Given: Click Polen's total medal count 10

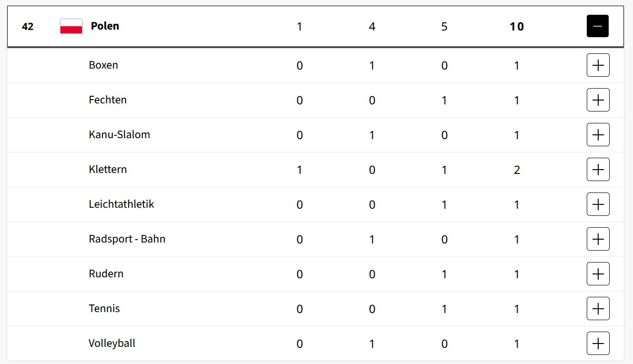Looking at the screenshot, I should [517, 27].
